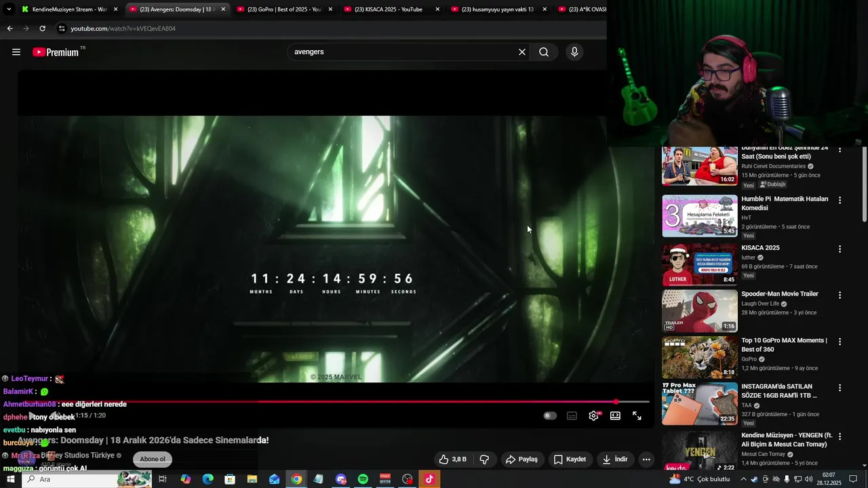Open Microsoft Edge from taskbar
Screen dimensions: 868x488
click(208, 479)
